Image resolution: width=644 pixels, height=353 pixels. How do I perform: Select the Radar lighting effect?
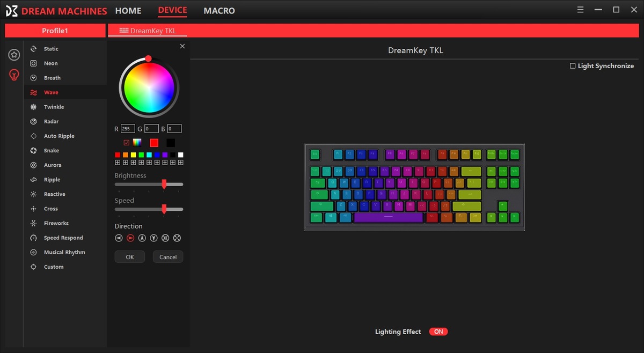pos(65,121)
